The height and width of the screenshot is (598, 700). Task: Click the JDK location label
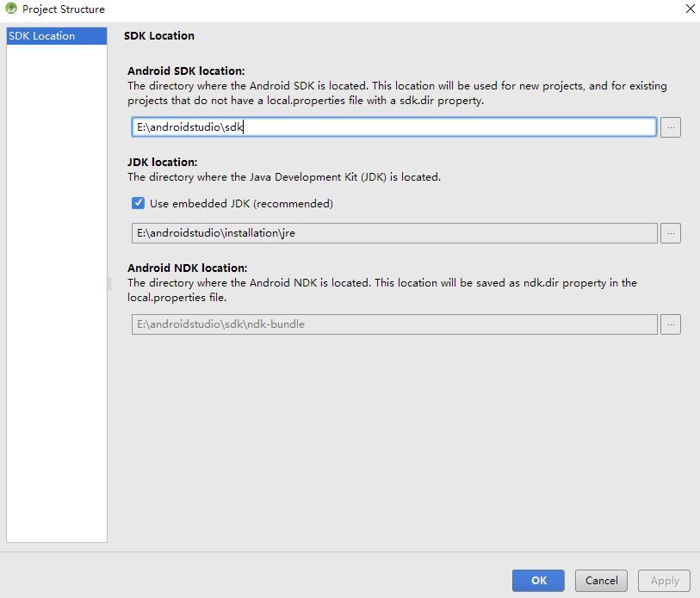tap(163, 163)
